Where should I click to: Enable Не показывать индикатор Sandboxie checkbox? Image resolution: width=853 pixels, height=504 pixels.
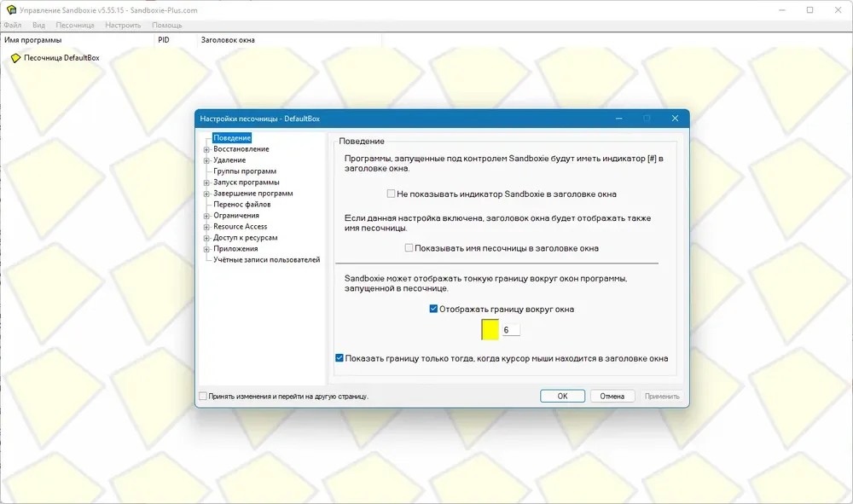391,194
